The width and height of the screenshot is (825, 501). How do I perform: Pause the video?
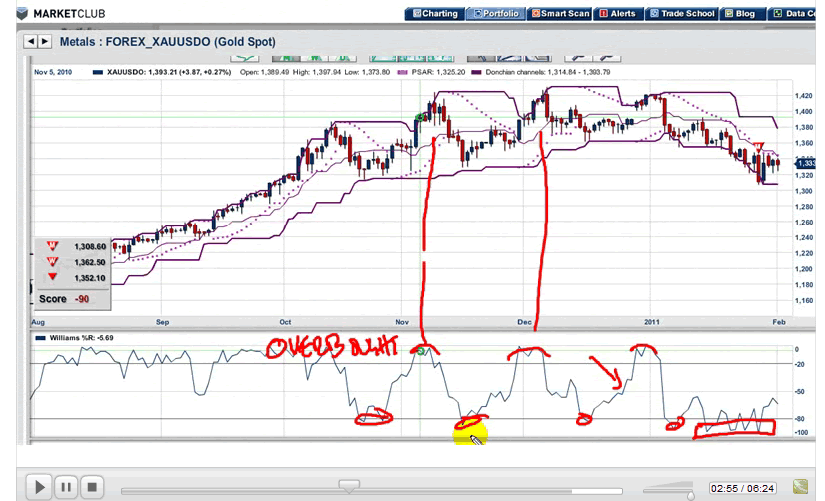click(66, 487)
